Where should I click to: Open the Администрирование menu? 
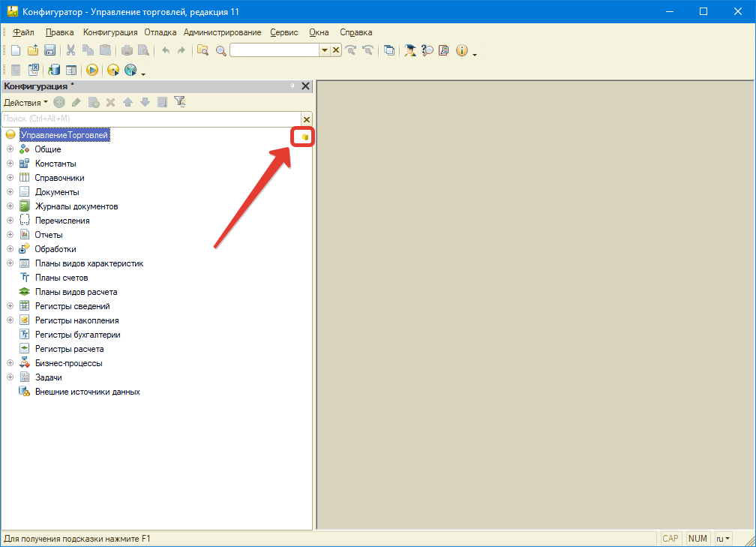coord(222,32)
